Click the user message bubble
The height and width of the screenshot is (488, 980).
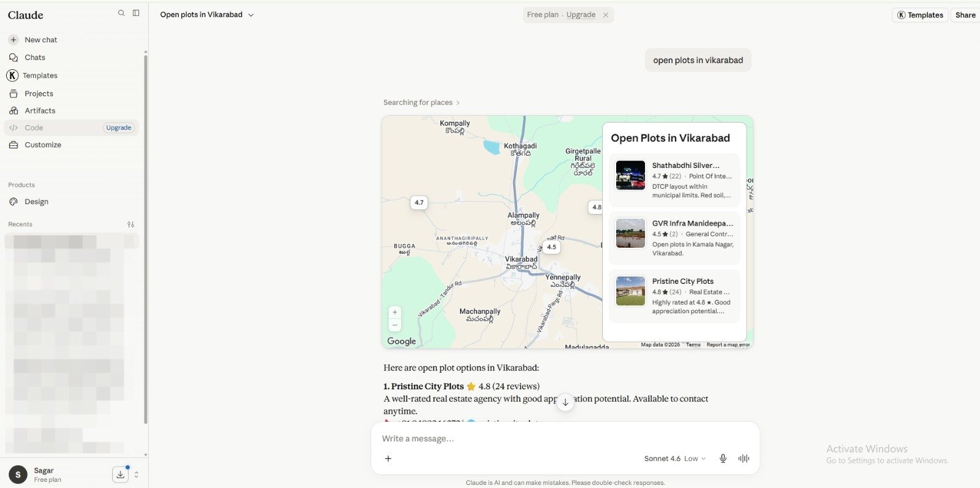click(698, 60)
